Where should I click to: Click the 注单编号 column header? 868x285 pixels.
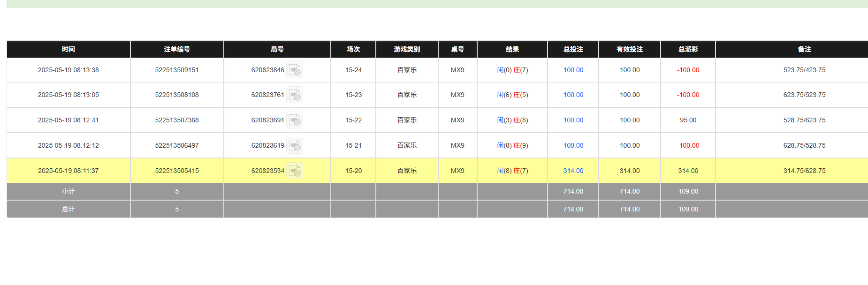(x=177, y=49)
